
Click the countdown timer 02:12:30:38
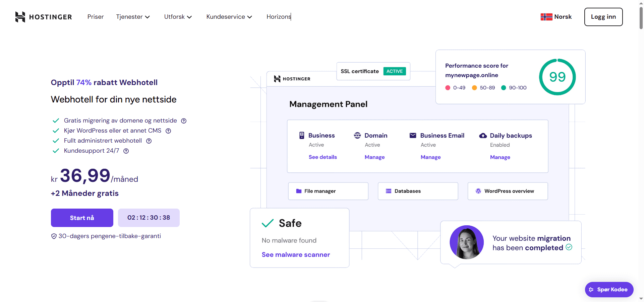[x=149, y=218]
